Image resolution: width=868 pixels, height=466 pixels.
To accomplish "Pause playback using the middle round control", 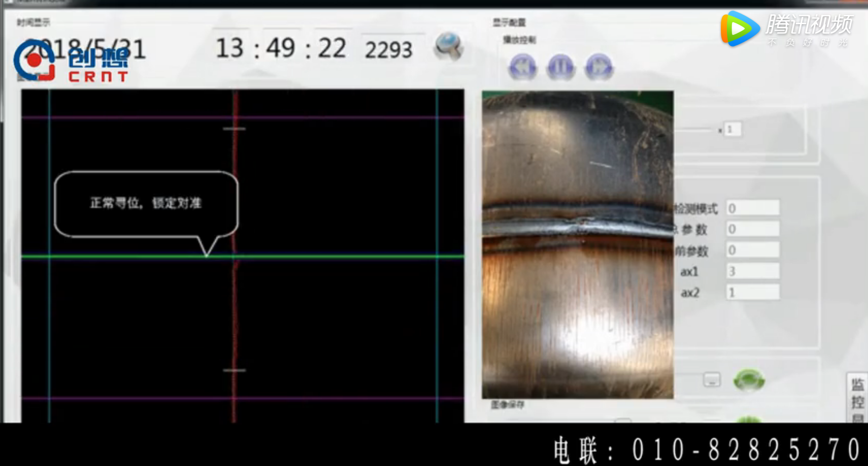I will point(561,68).
